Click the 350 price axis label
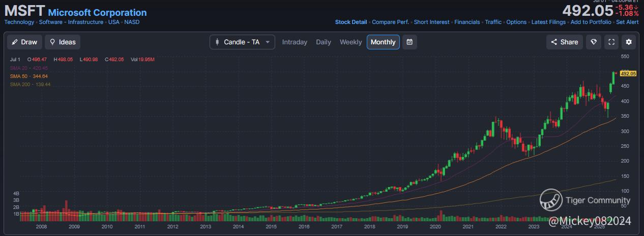644x236 pixels. pyautogui.click(x=625, y=116)
